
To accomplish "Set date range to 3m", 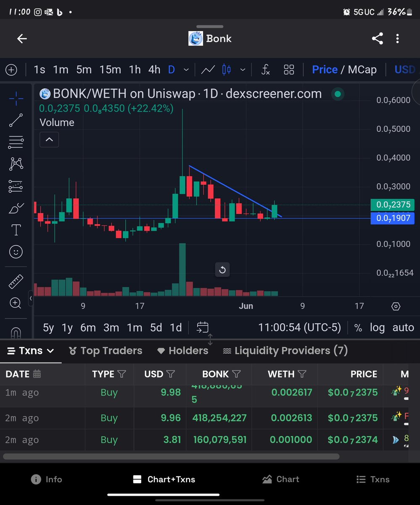I will pyautogui.click(x=111, y=328).
